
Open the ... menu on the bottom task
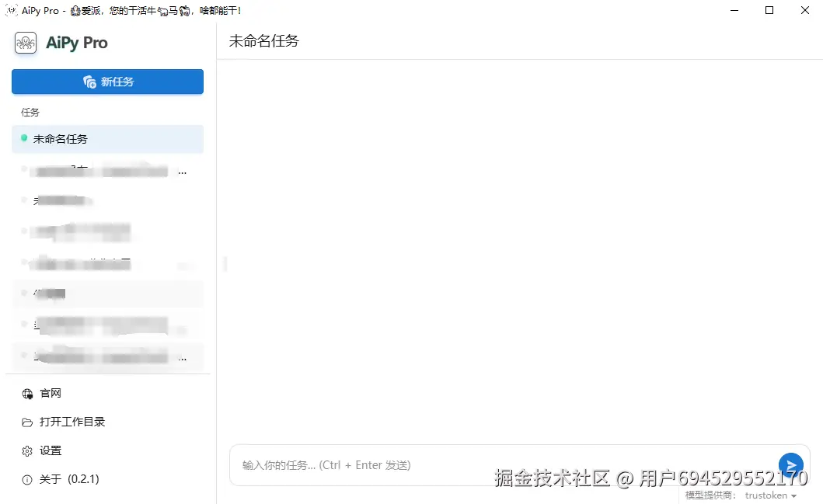[x=183, y=357]
